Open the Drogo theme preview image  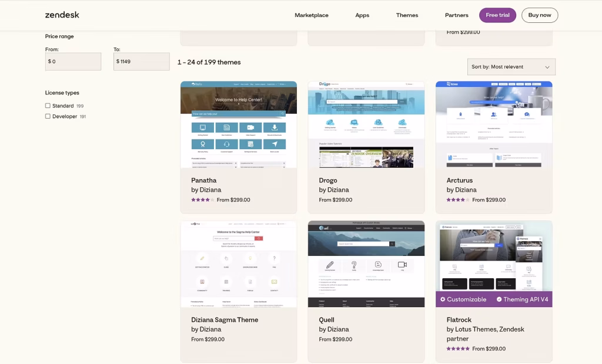click(x=366, y=124)
